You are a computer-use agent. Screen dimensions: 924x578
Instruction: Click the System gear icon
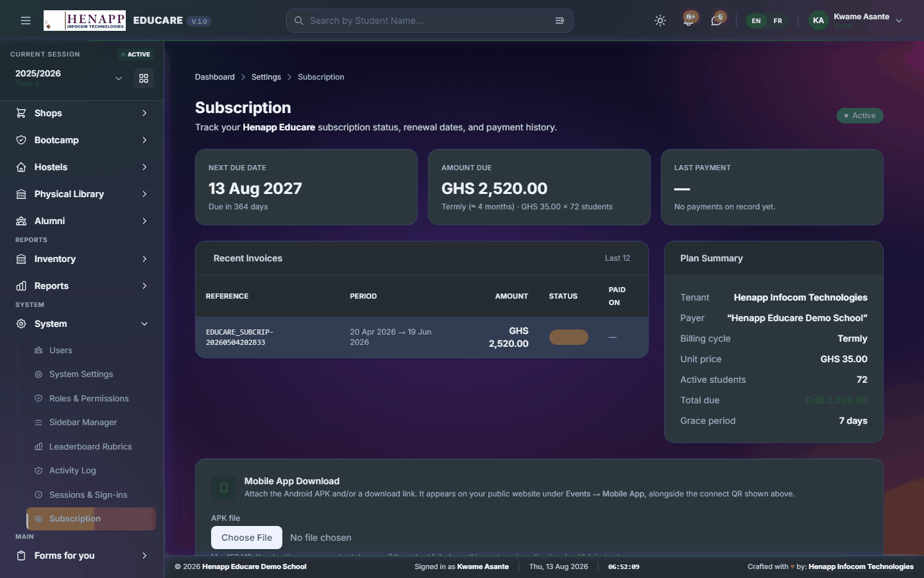click(x=21, y=324)
